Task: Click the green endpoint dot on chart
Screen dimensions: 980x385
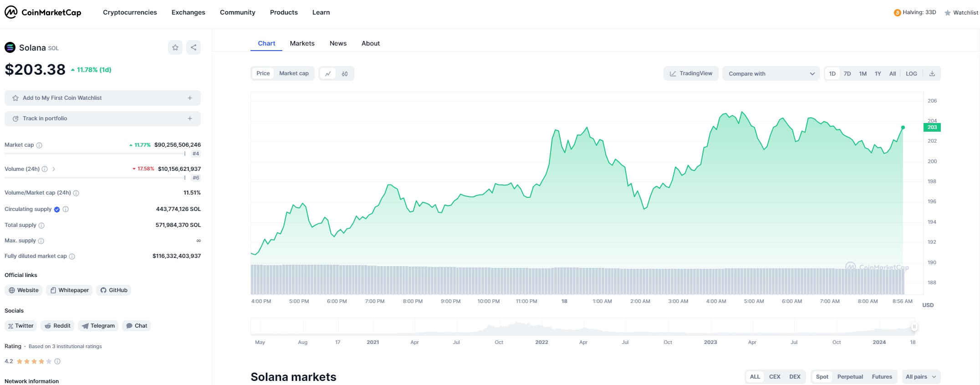Action: [903, 128]
